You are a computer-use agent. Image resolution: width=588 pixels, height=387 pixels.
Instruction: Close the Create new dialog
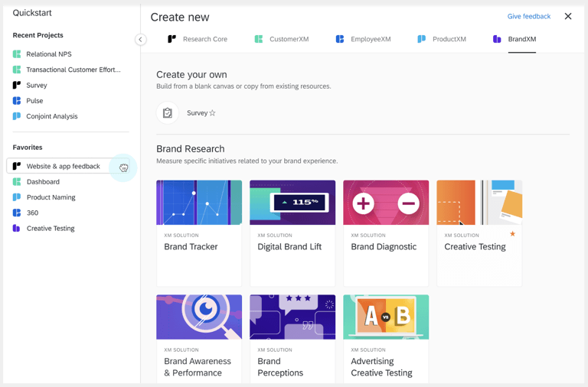[x=568, y=16]
